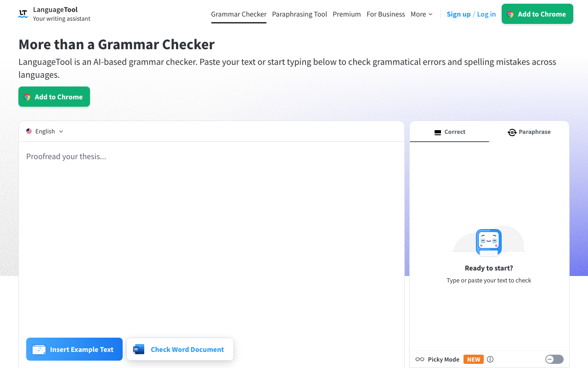Click the Chrome icon in the green header button
588x368 pixels.
509,14
